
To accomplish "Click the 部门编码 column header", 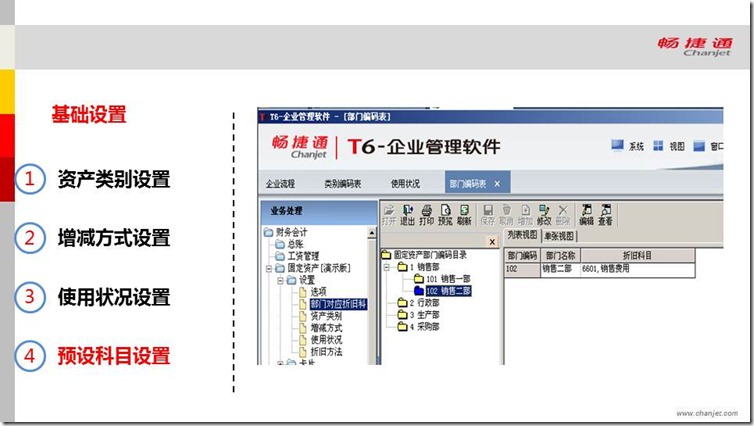I will click(x=522, y=256).
